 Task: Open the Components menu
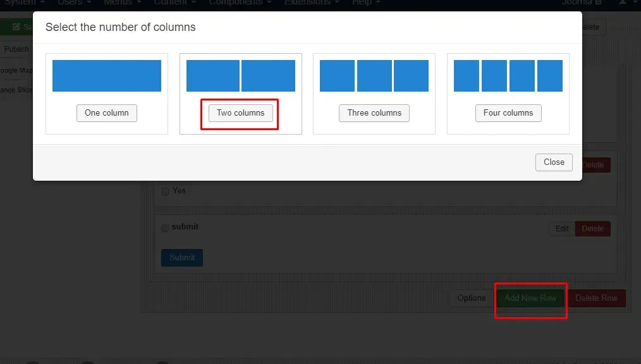[x=240, y=3]
